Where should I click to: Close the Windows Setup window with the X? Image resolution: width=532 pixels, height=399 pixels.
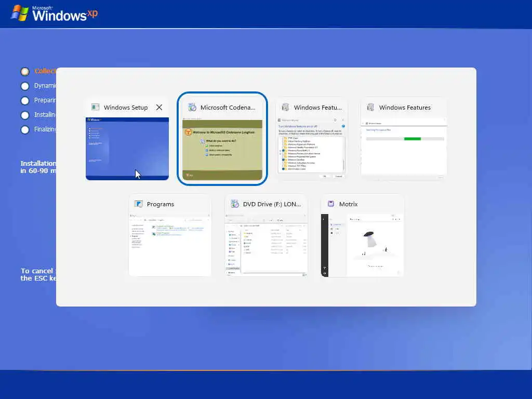pos(159,108)
